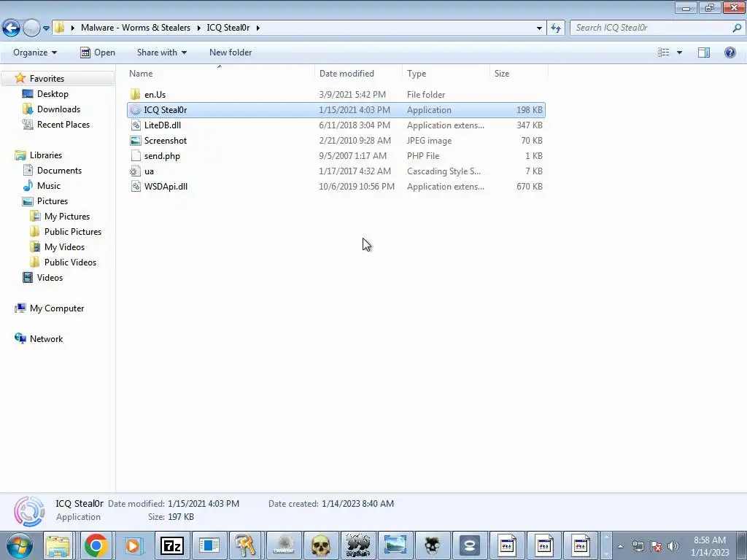Open Public Videos folder in sidebar
This screenshot has height=560, width=747.
(70, 262)
